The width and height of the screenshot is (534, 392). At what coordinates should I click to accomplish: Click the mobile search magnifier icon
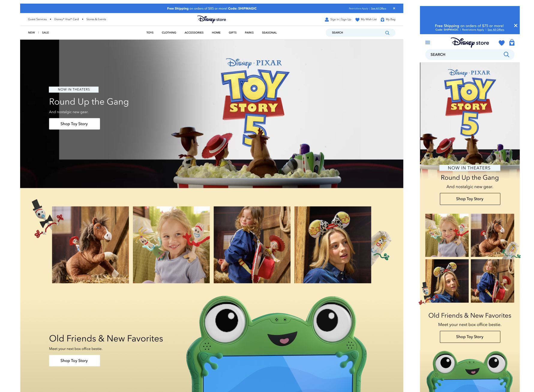click(x=506, y=54)
